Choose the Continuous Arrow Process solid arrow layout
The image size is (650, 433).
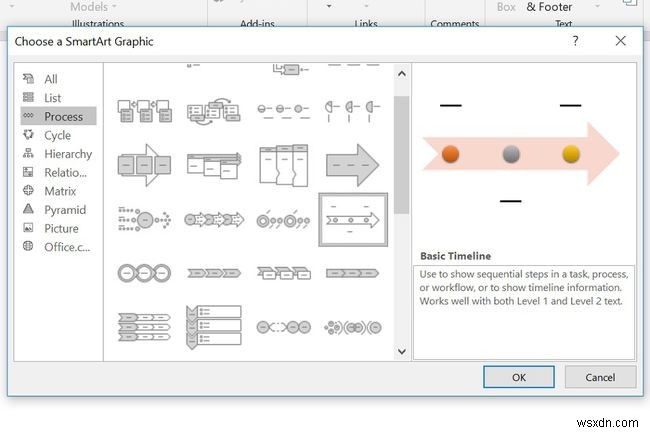(352, 165)
